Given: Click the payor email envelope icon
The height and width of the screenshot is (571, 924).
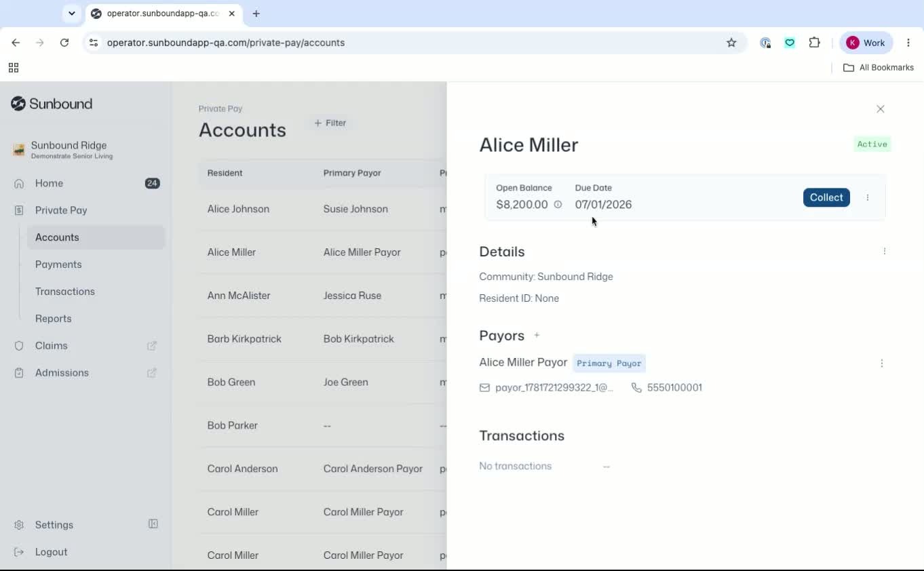Looking at the screenshot, I should (x=484, y=388).
